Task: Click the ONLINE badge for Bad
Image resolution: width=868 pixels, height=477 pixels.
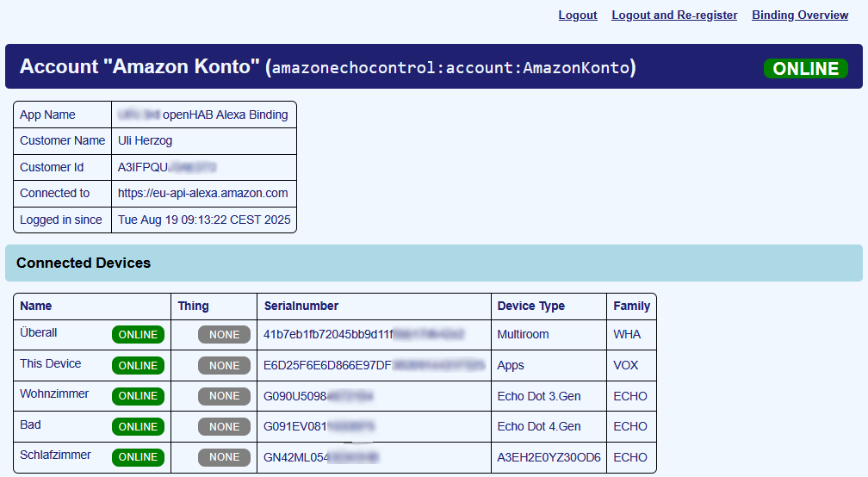Action: coord(138,427)
